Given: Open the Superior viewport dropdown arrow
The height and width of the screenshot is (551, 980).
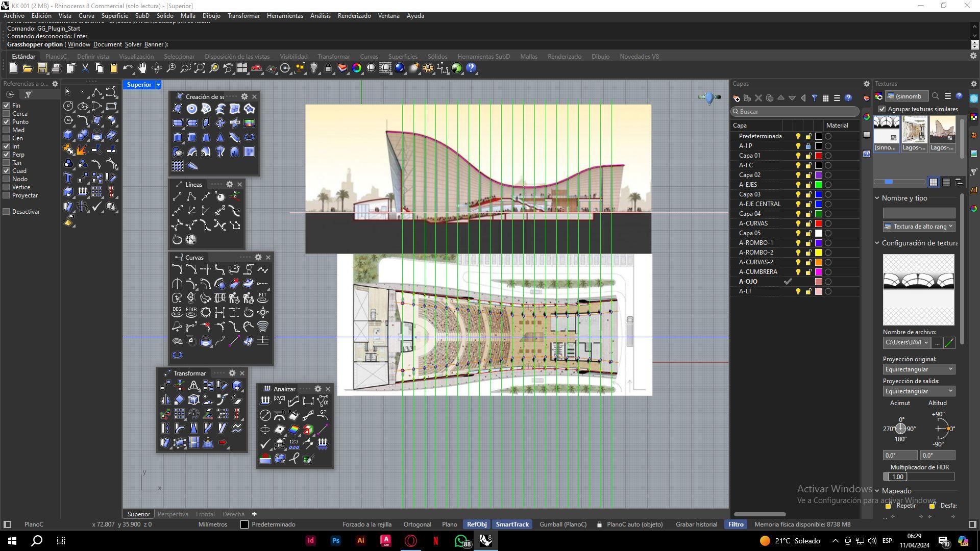Looking at the screenshot, I should pyautogui.click(x=158, y=85).
